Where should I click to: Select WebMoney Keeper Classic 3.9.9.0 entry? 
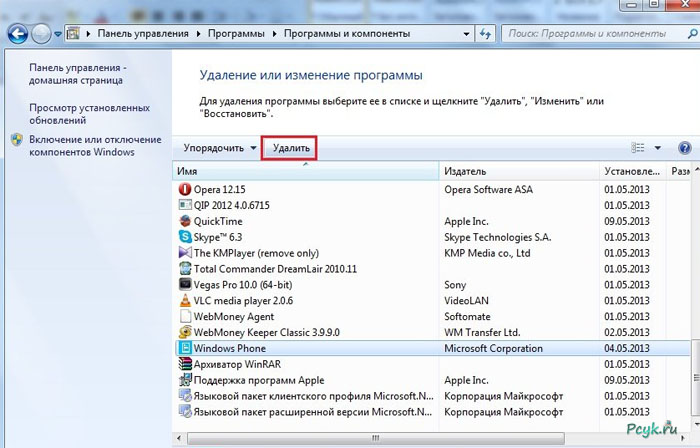pyautogui.click(x=267, y=332)
